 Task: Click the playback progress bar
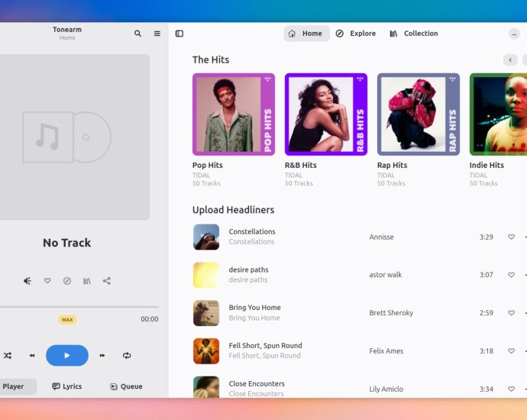[x=76, y=307]
